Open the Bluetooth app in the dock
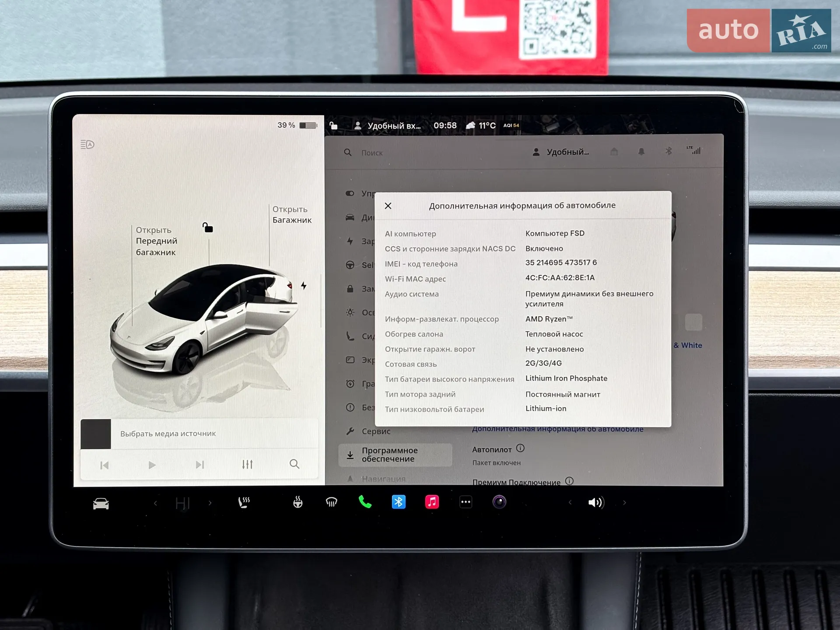The height and width of the screenshot is (630, 840). tap(399, 502)
